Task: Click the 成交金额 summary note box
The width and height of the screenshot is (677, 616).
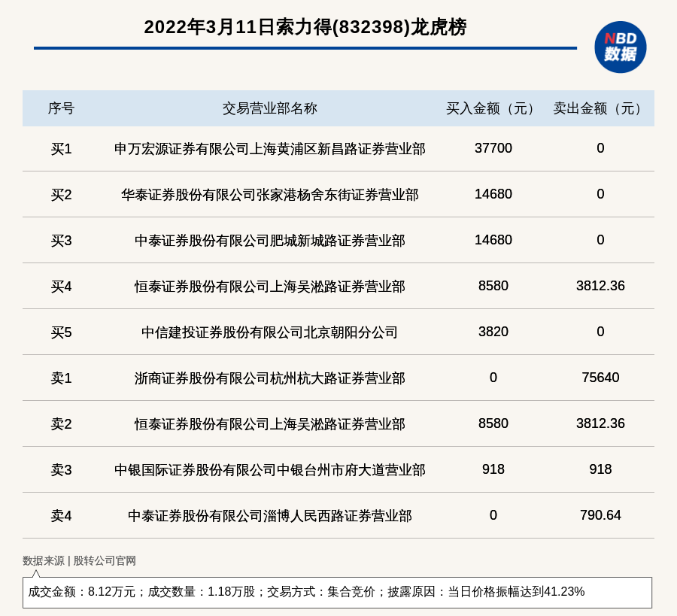Action: (337, 592)
